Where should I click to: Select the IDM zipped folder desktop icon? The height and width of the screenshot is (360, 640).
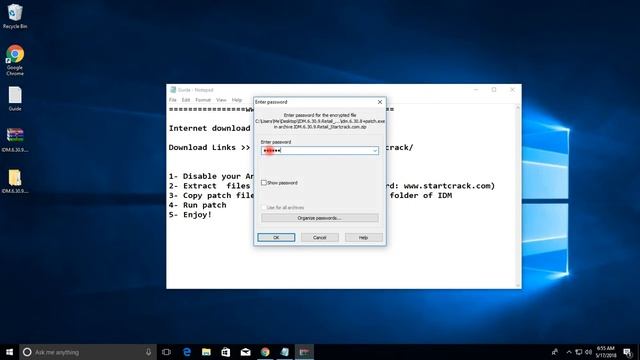[15, 181]
